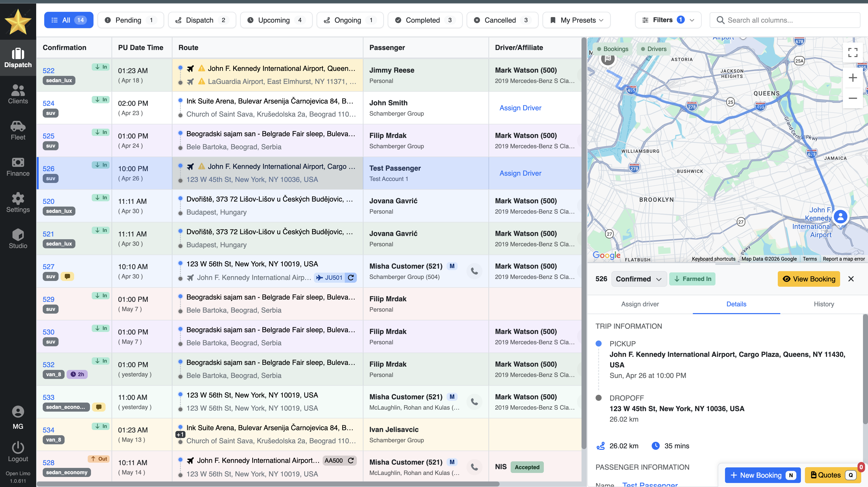The width and height of the screenshot is (868, 487).
Task: Expand the map to fullscreen
Action: [x=852, y=52]
